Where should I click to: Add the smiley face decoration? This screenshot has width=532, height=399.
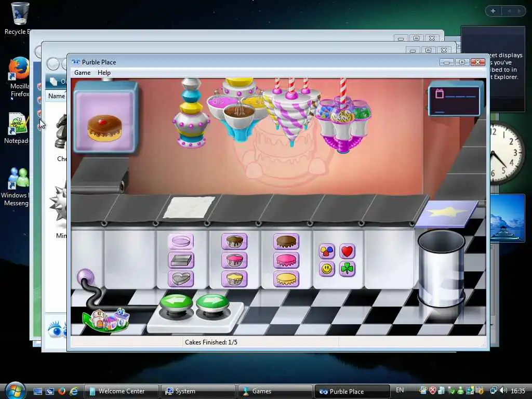coord(327,269)
